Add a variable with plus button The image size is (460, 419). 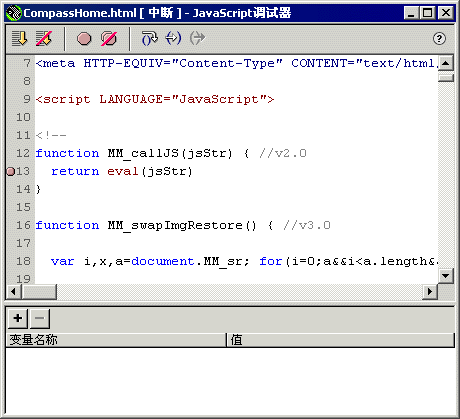pyautogui.click(x=18, y=318)
